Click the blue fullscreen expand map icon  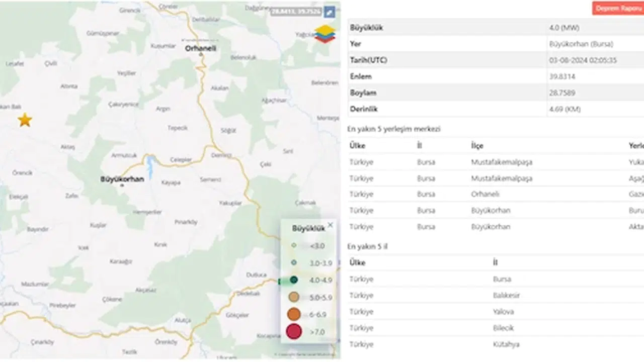pos(329,12)
